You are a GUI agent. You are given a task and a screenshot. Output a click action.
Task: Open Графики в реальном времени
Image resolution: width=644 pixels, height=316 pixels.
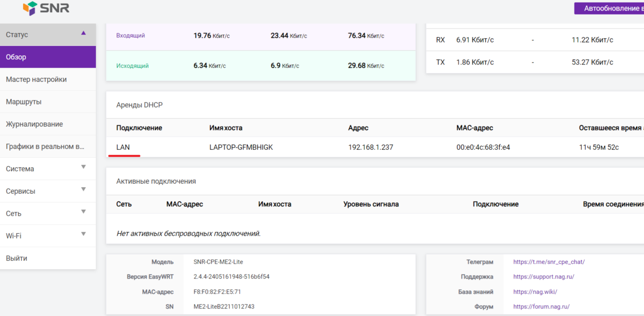pyautogui.click(x=45, y=147)
